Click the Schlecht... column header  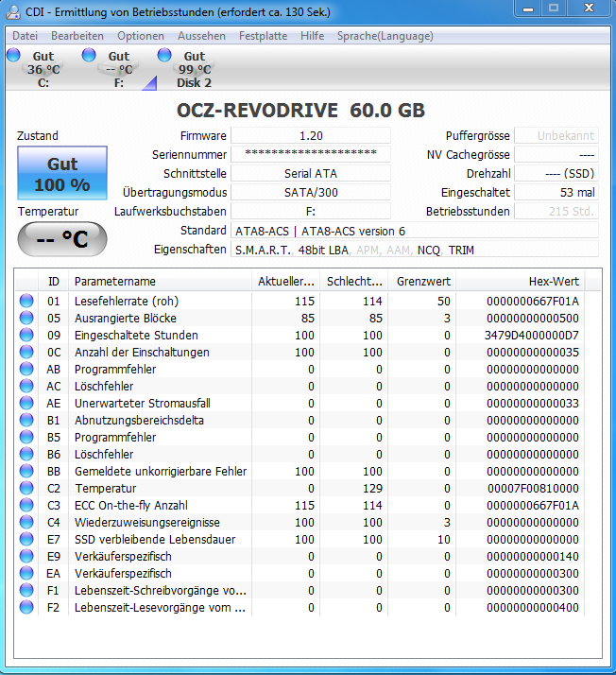click(354, 282)
